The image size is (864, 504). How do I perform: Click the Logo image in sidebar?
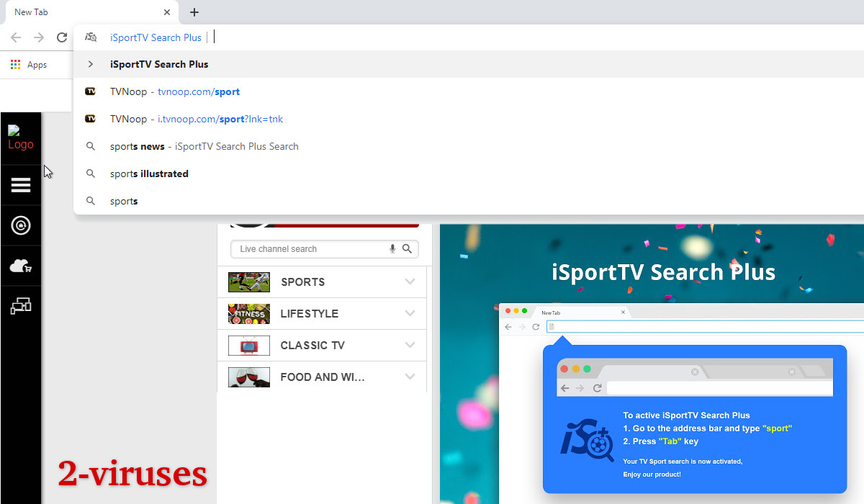click(20, 138)
